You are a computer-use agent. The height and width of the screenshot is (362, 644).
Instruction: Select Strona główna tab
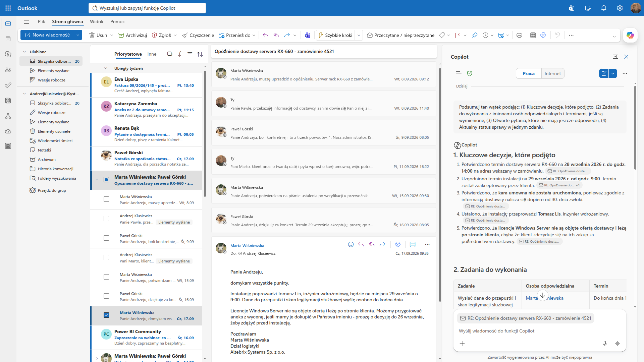(x=67, y=21)
